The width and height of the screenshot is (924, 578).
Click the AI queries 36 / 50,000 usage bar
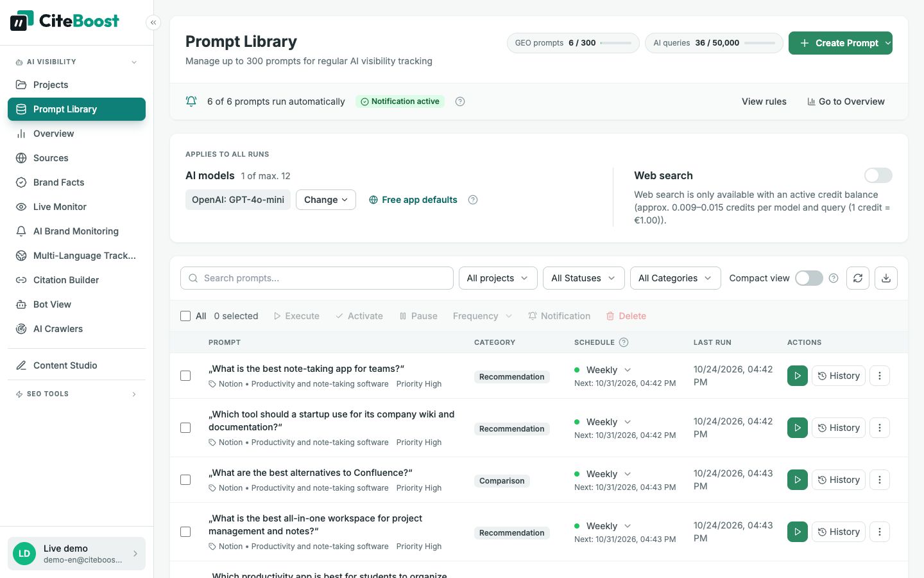714,43
